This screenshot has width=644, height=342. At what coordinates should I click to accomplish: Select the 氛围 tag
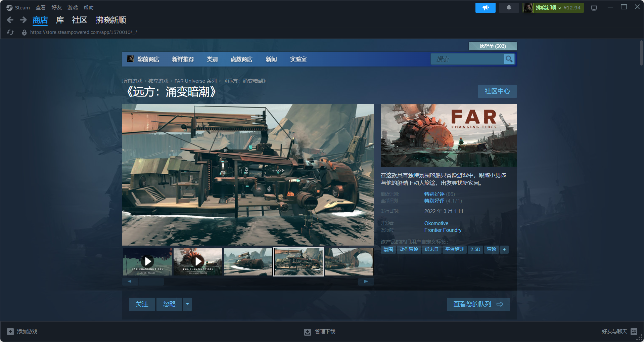click(x=388, y=250)
